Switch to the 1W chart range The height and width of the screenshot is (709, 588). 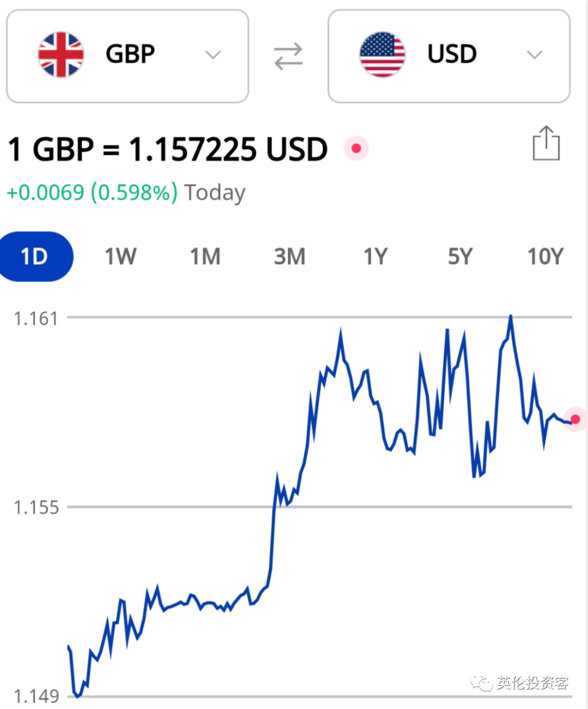click(120, 256)
